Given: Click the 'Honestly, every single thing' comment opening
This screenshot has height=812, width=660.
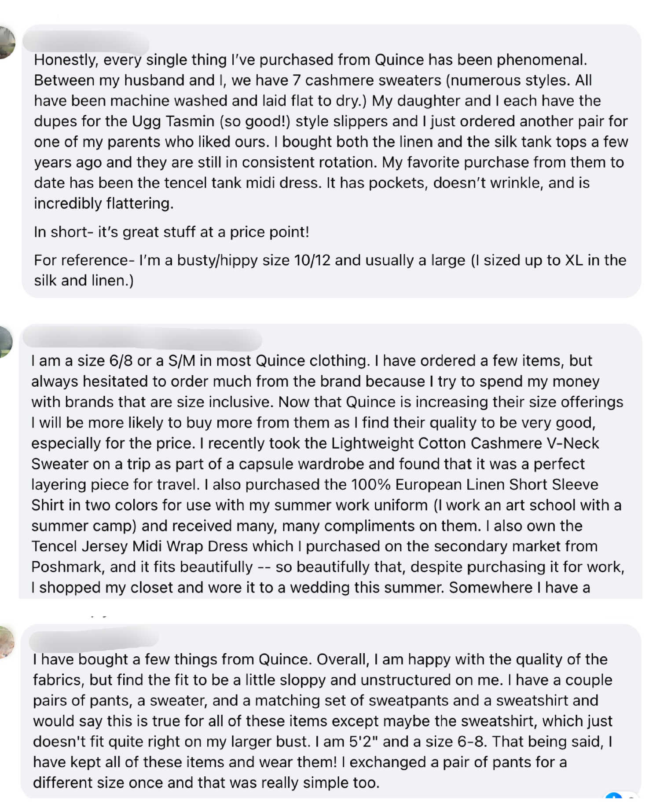Looking at the screenshot, I should pyautogui.click(x=311, y=60).
